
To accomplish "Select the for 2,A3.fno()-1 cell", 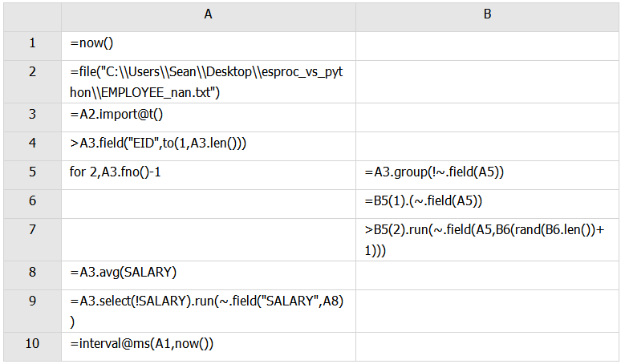I will tap(209, 175).
